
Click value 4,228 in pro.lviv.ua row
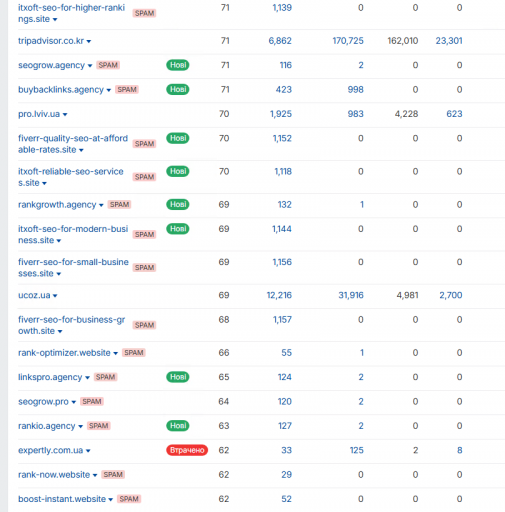coord(406,114)
